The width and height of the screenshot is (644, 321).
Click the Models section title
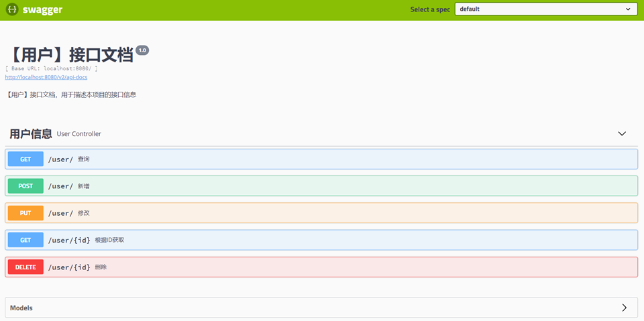coord(21,308)
